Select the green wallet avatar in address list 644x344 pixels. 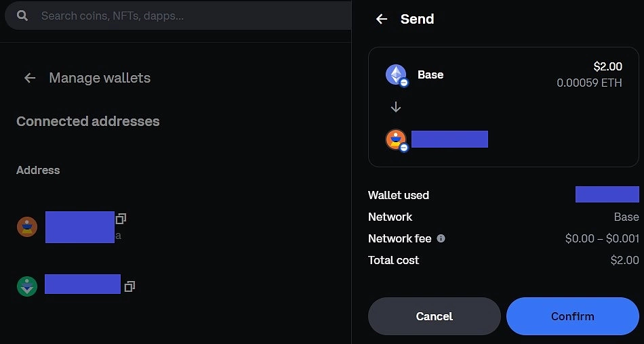[27, 286]
